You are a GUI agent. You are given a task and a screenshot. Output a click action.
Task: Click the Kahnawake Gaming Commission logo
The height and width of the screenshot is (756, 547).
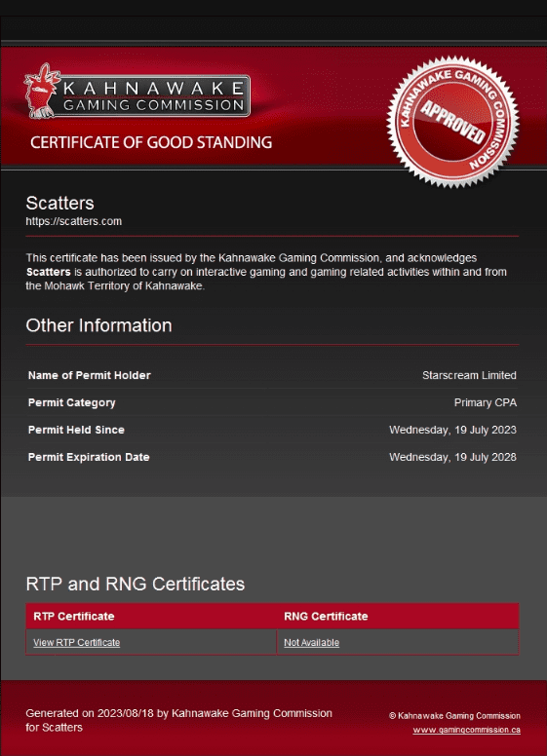coord(137,93)
